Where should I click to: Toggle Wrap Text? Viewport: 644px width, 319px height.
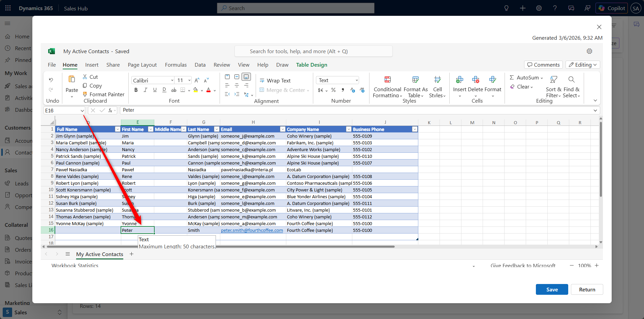pos(275,81)
